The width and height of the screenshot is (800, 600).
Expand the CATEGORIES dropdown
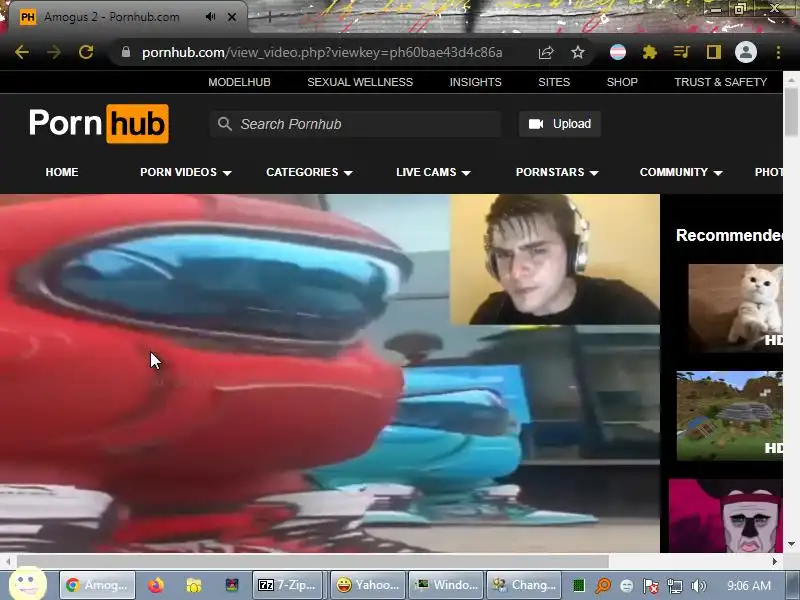pos(309,172)
